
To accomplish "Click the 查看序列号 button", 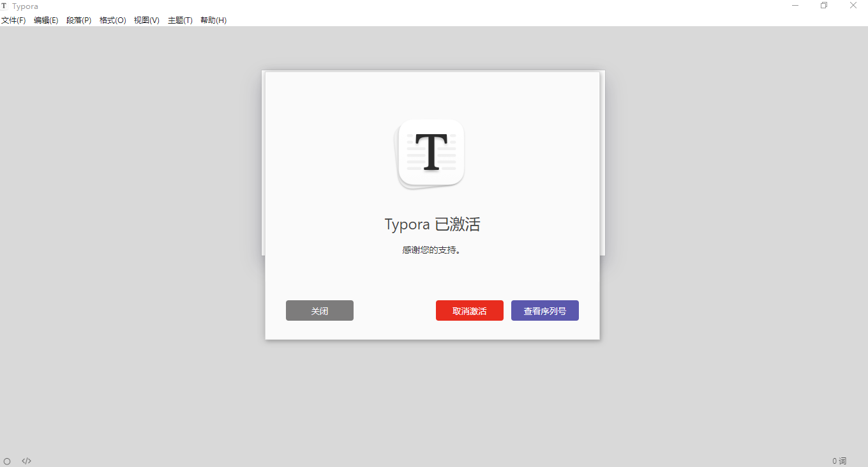I will pyautogui.click(x=545, y=310).
